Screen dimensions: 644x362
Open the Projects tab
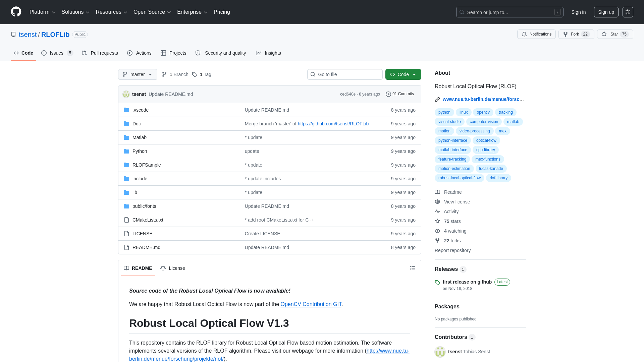point(173,53)
